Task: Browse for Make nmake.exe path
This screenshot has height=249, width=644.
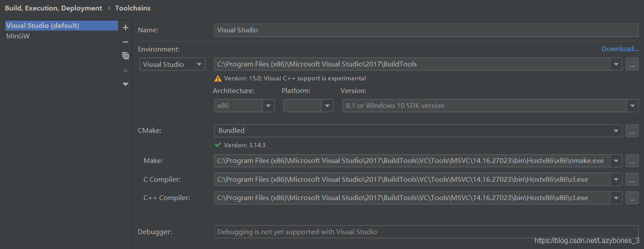Action: coord(632,161)
